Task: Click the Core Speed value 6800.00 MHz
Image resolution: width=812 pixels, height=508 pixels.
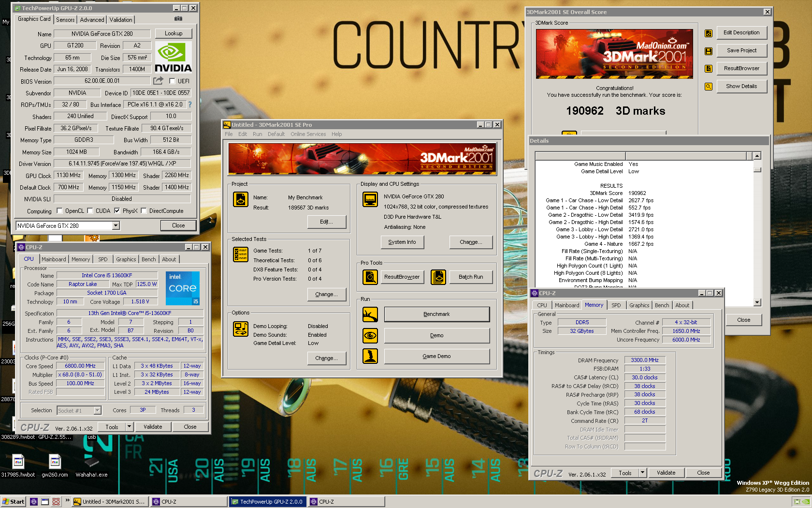Action: point(80,366)
